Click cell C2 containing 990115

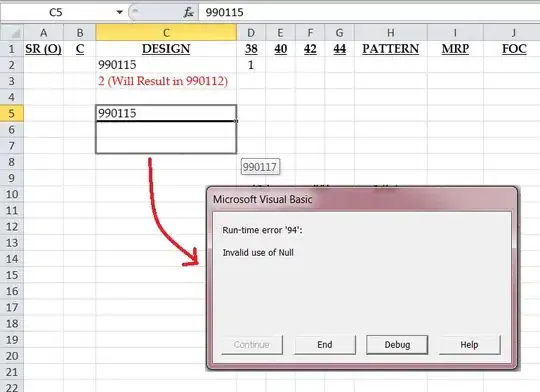pyautogui.click(x=166, y=65)
